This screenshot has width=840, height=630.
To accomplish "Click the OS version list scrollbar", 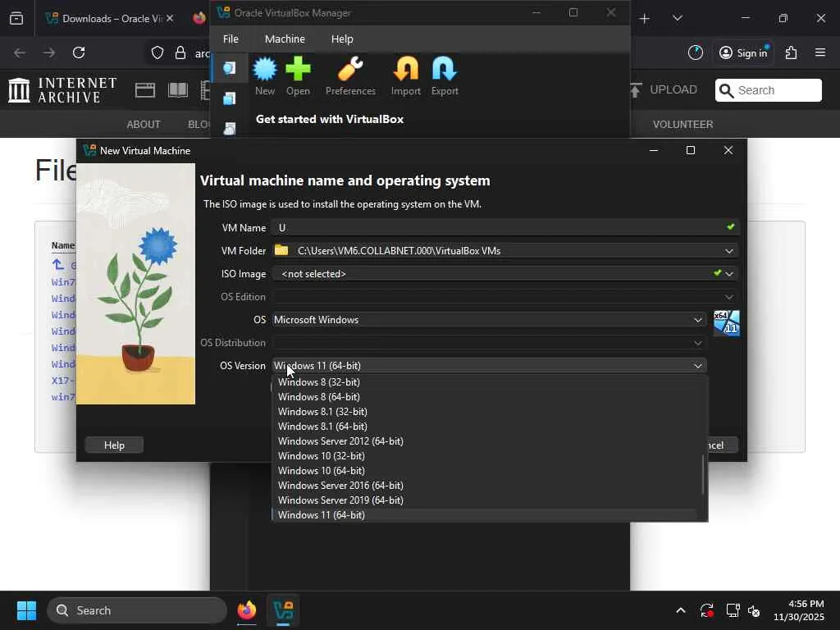I will (x=703, y=475).
